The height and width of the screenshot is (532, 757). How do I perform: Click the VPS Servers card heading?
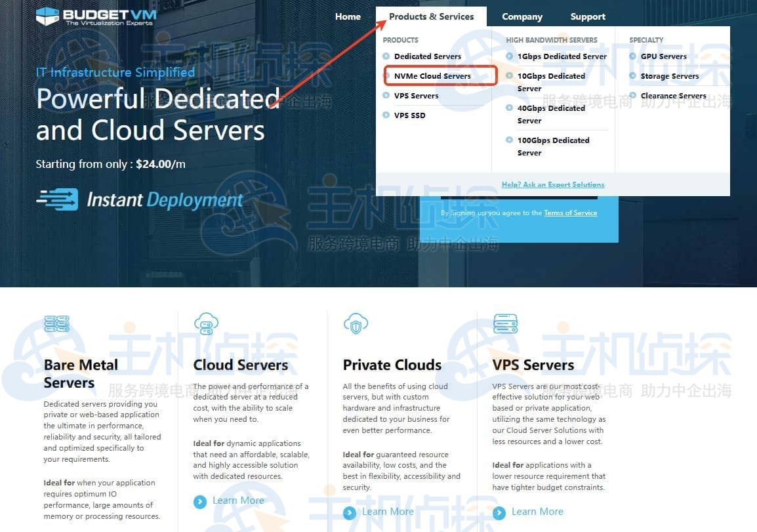pos(533,365)
